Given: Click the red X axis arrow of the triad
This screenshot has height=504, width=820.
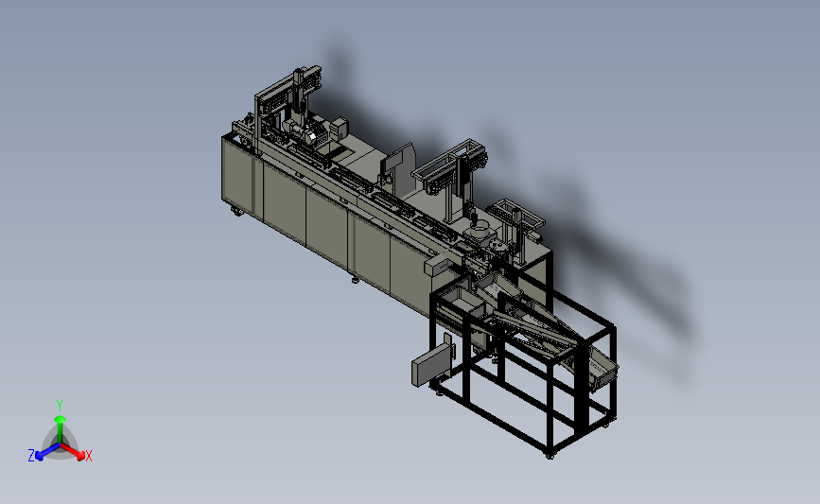Looking at the screenshot, I should (73, 452).
